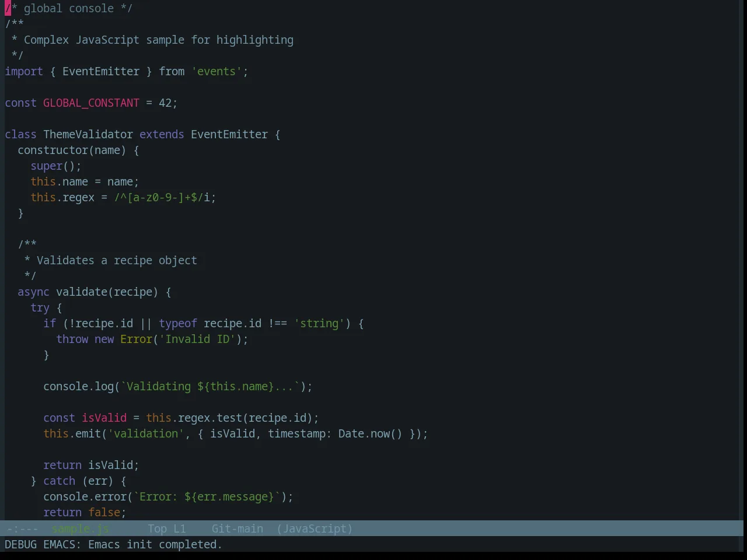747x560 pixels.
Task: Click the 'import' keyword
Action: pos(24,71)
